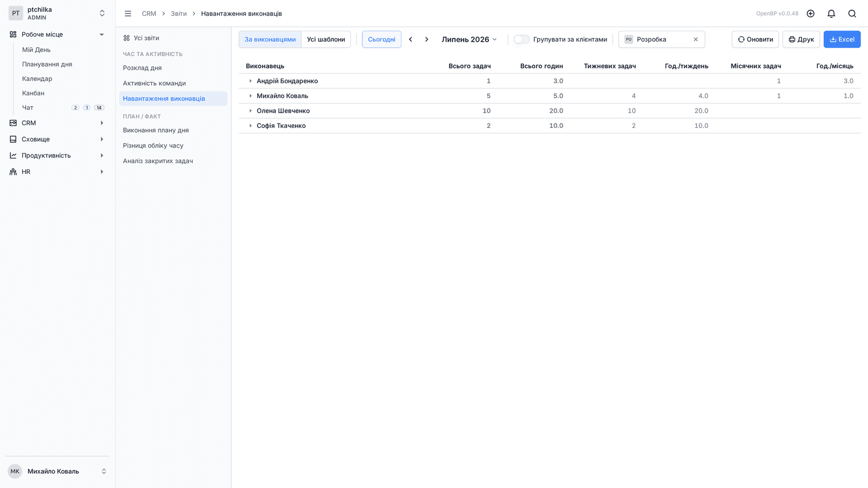
Task: Expand Олена Шевченко row
Action: [250, 111]
